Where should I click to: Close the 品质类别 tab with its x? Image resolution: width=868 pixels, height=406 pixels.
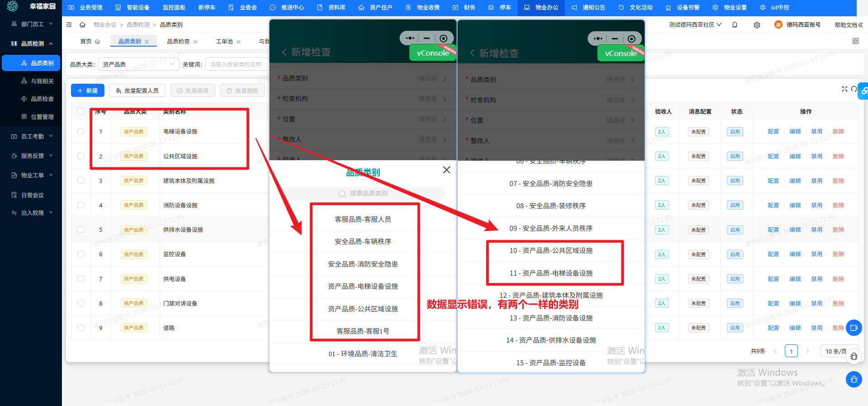pyautogui.click(x=146, y=42)
